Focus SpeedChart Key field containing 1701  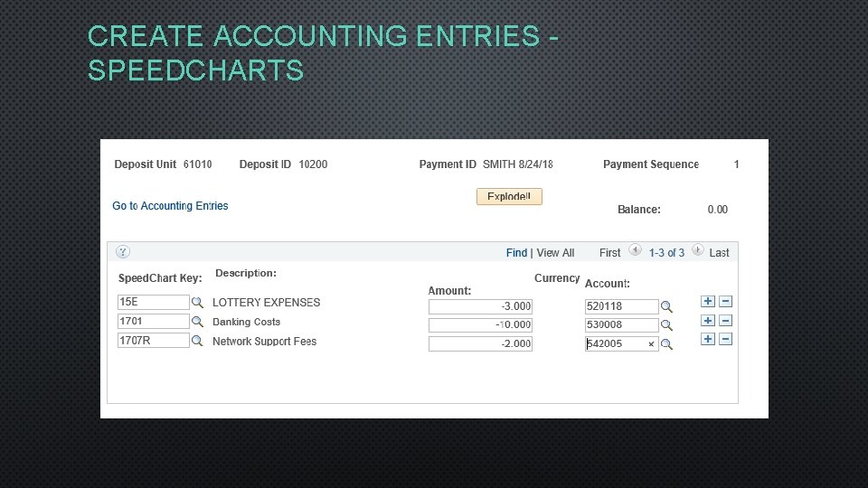coord(154,322)
